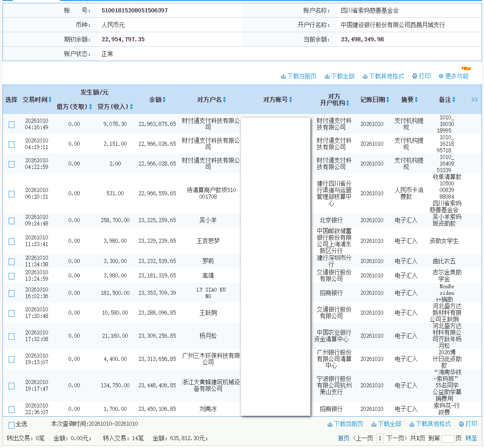Screen dimensions: 484x448
Task: Click the 北京银行 institution cell
Action: pyautogui.click(x=331, y=220)
